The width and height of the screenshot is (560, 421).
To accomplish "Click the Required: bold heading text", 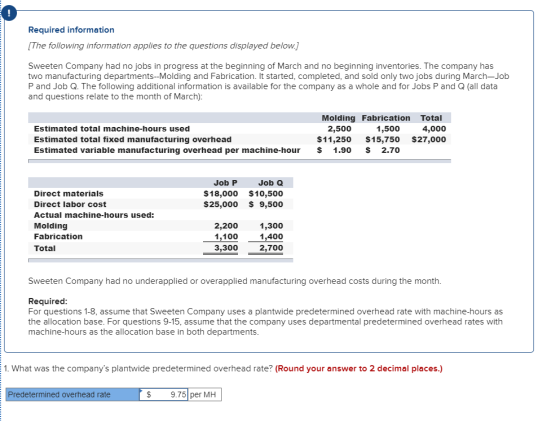I will [x=48, y=301].
